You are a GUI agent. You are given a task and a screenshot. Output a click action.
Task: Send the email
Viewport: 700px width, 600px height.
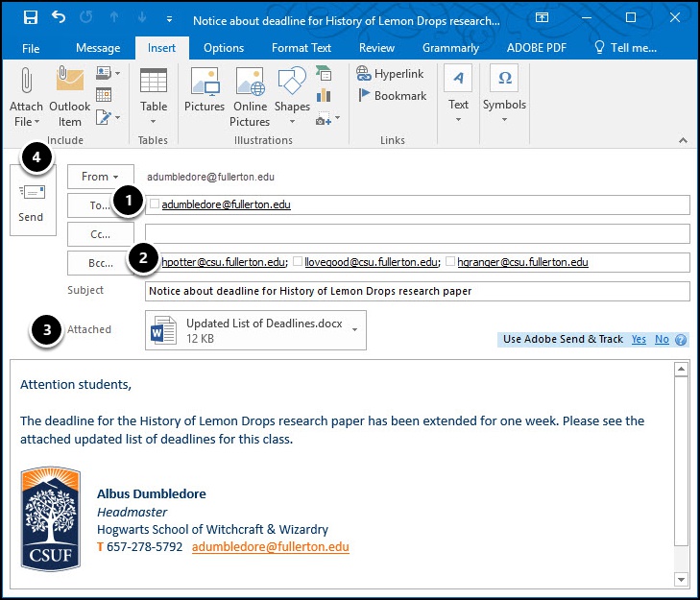pyautogui.click(x=33, y=201)
